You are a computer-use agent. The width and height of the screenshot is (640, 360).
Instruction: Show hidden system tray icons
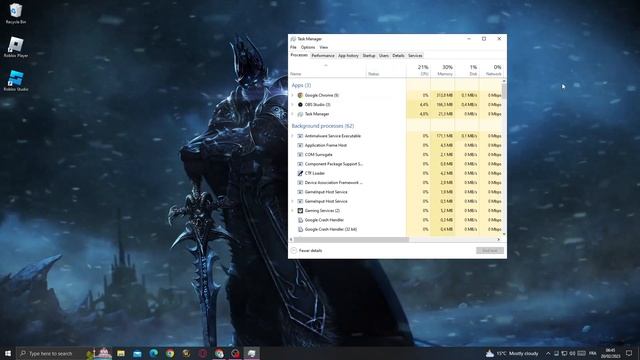tap(548, 353)
